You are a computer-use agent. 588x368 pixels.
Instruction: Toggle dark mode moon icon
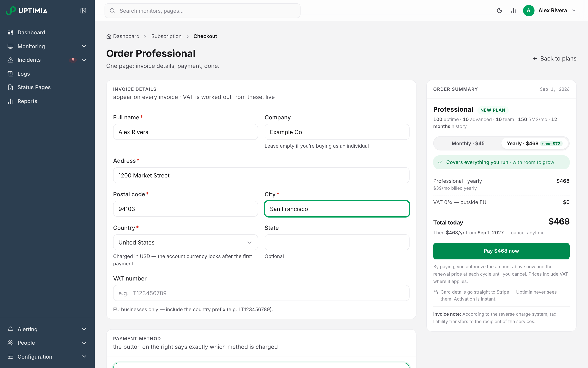[x=500, y=10]
